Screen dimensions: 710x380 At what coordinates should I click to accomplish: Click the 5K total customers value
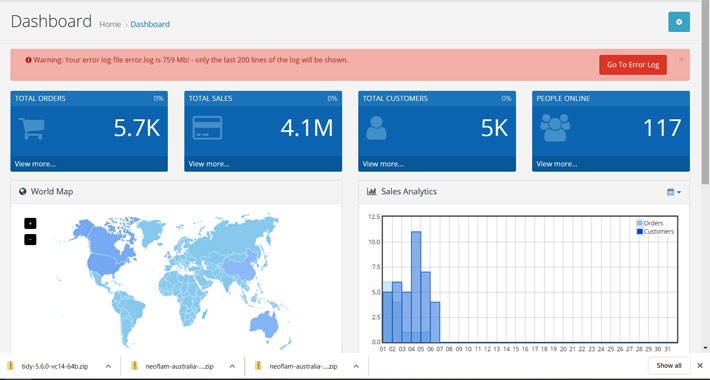point(494,128)
